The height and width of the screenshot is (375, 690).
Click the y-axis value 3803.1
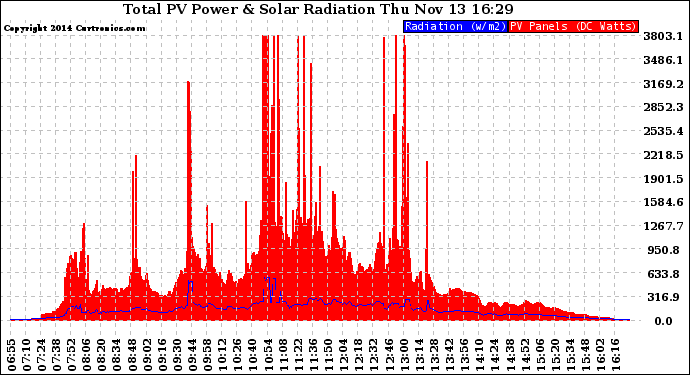(663, 36)
